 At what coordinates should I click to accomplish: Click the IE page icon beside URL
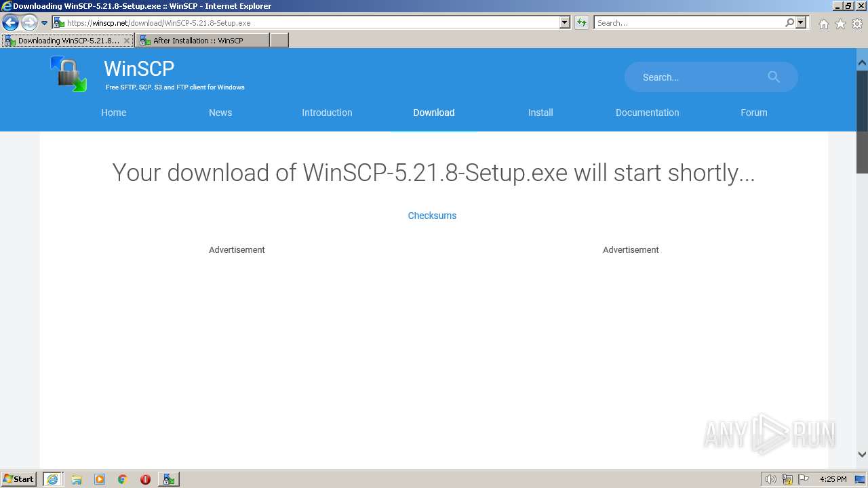59,23
